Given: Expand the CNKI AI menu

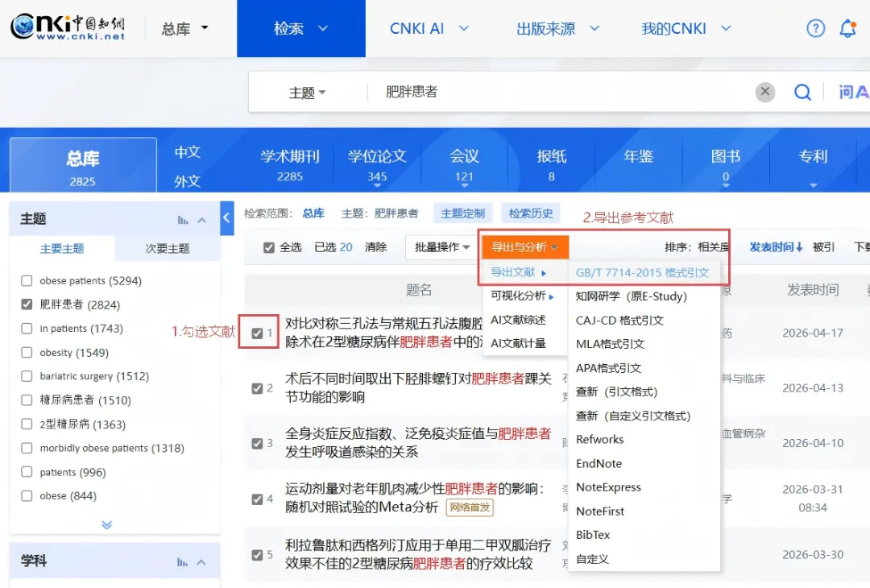Looking at the screenshot, I should (429, 28).
